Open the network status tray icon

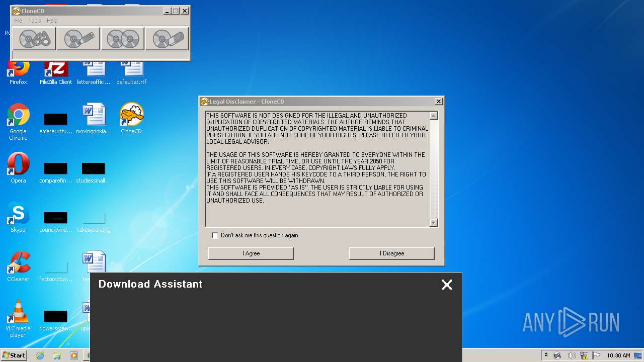click(x=584, y=355)
